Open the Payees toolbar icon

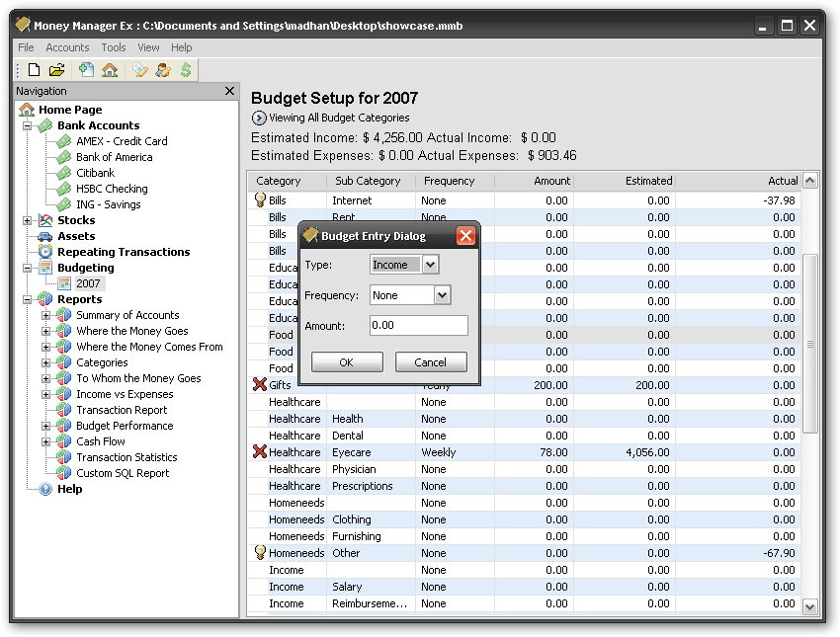point(163,69)
